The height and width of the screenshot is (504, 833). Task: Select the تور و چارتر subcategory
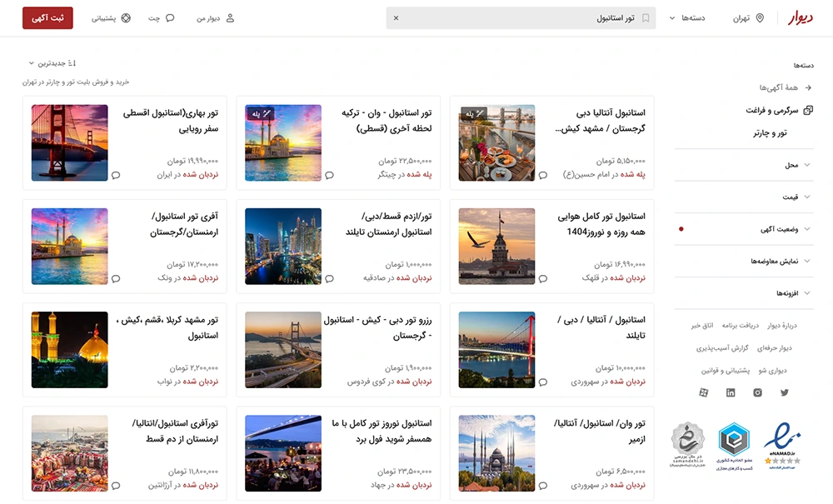tap(770, 132)
